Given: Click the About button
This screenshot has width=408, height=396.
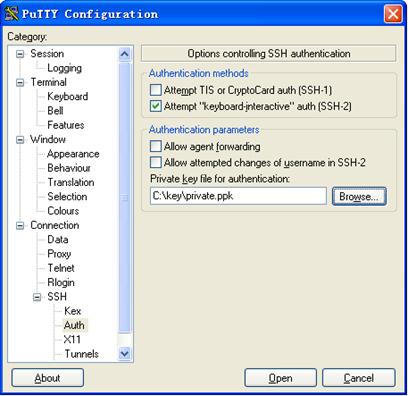Looking at the screenshot, I should [47, 378].
